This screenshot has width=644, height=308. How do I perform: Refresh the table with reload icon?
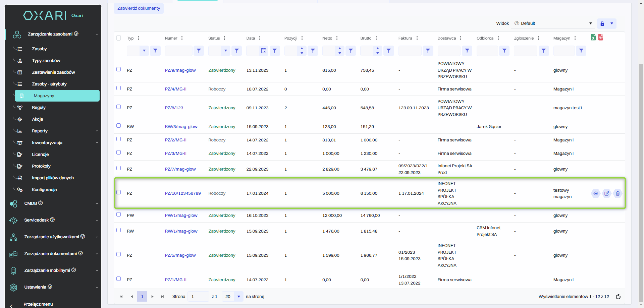click(x=618, y=297)
